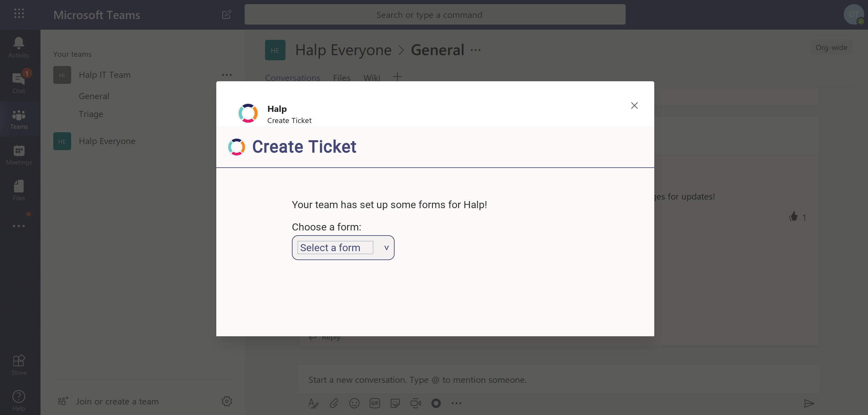
Task: Open more compose options ellipsis
Action: click(456, 403)
